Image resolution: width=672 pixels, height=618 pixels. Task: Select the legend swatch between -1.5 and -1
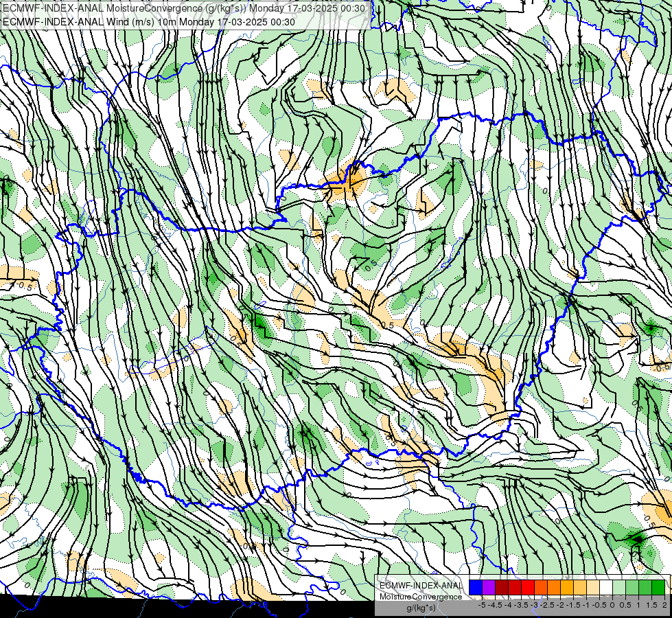(580, 587)
